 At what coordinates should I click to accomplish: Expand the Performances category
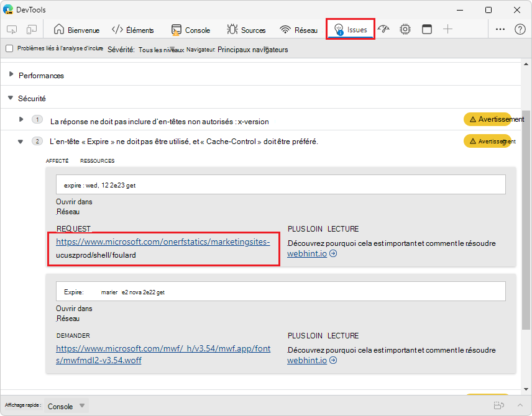point(11,74)
